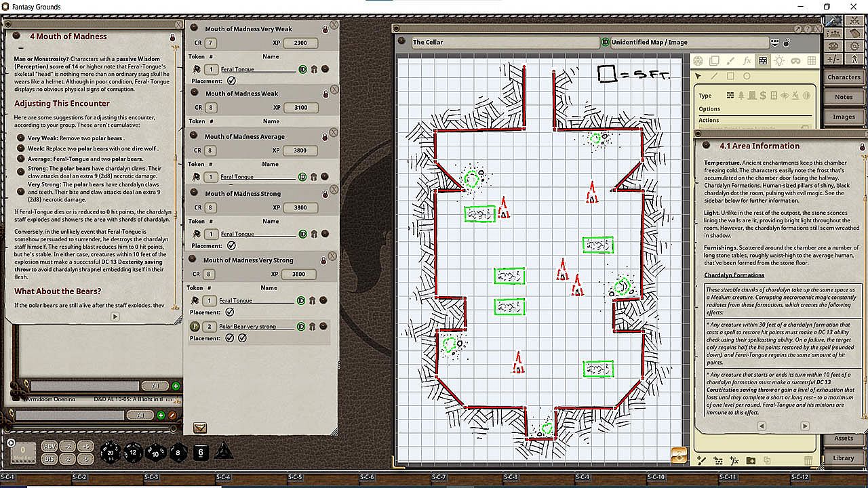Open the lighting tool in image toolbar

[779, 61]
